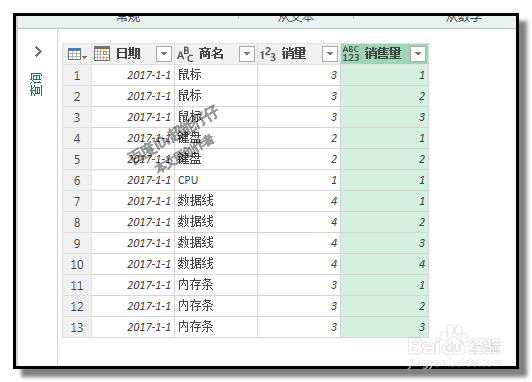Select the 销售里 column header
This screenshot has width=532, height=382.
pos(384,54)
